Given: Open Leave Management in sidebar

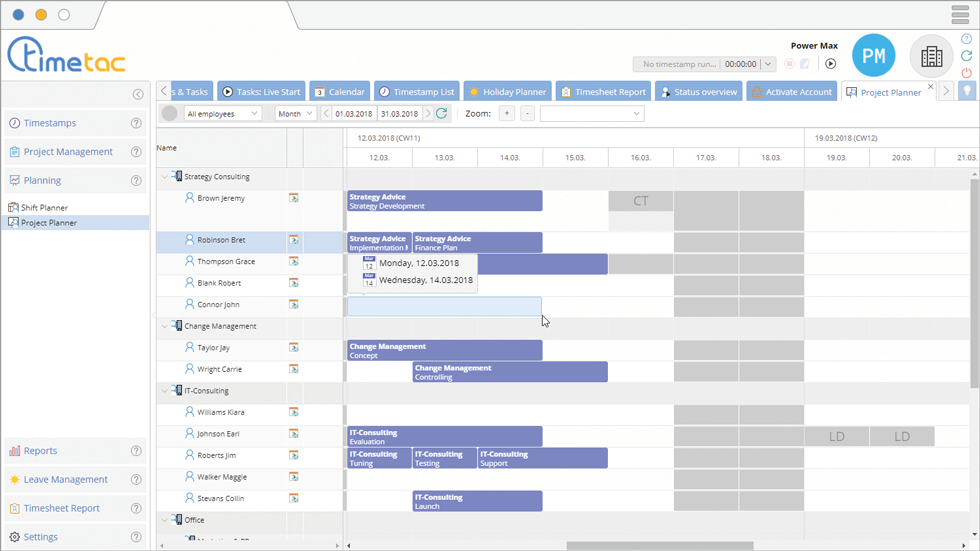Looking at the screenshot, I should (x=65, y=480).
